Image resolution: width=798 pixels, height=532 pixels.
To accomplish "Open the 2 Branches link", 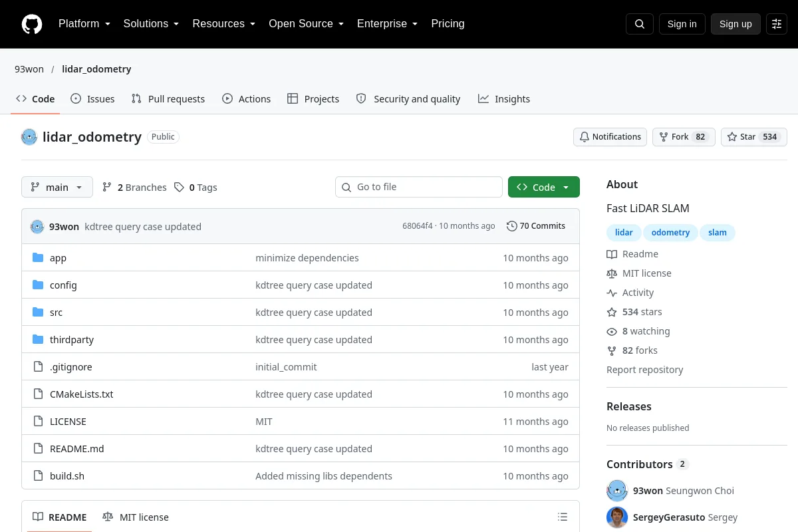I will 134,188.
